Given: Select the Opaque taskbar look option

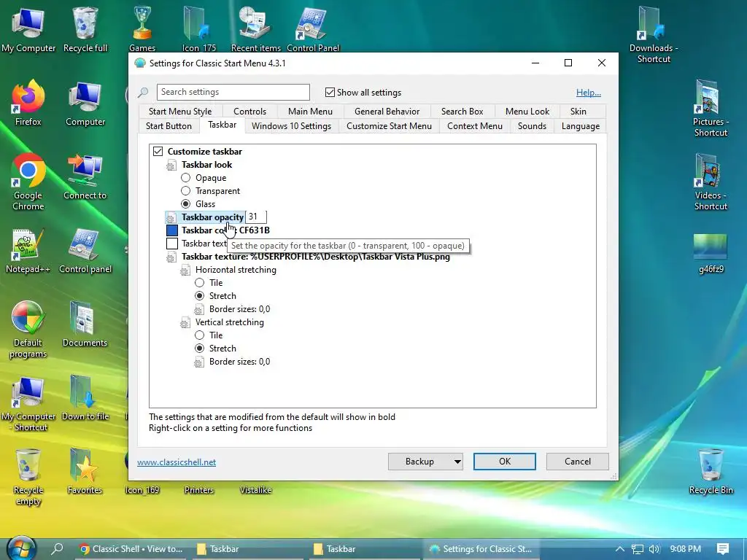Looking at the screenshot, I should click(x=186, y=178).
